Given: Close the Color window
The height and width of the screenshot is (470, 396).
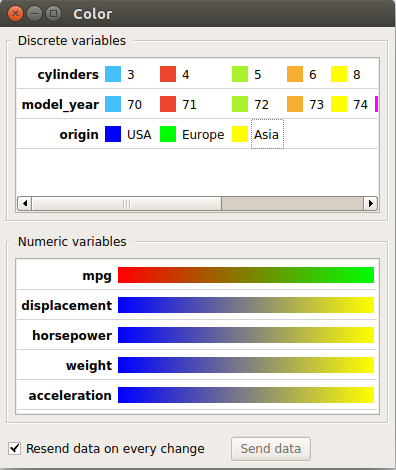Looking at the screenshot, I should (x=15, y=14).
